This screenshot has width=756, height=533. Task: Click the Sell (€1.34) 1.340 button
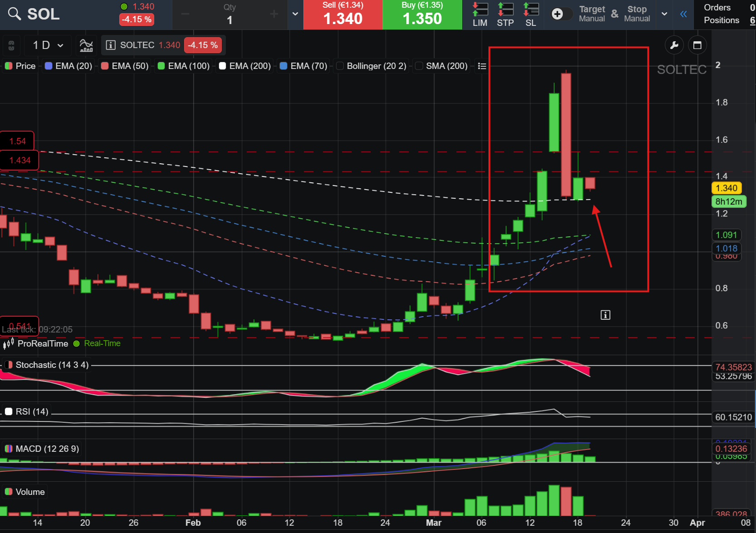[x=343, y=15]
